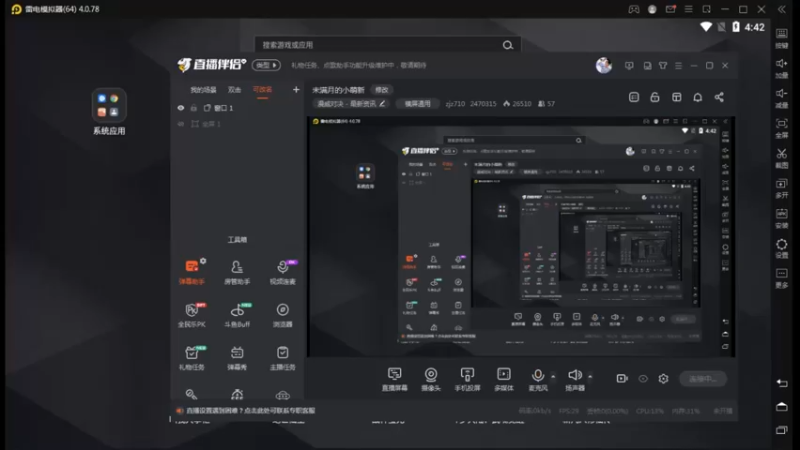Click emulator 安装 APK install icon
Screen dimensions: 800x450
click(x=782, y=218)
